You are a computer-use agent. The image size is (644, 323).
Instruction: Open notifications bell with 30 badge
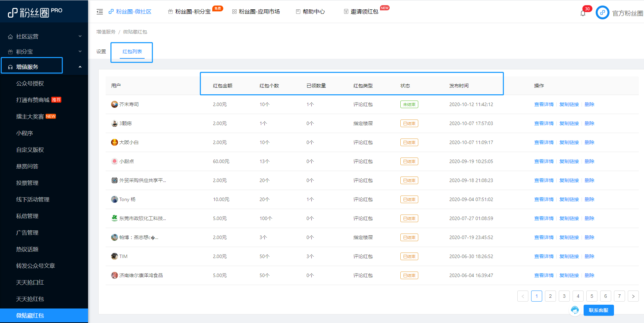[583, 13]
